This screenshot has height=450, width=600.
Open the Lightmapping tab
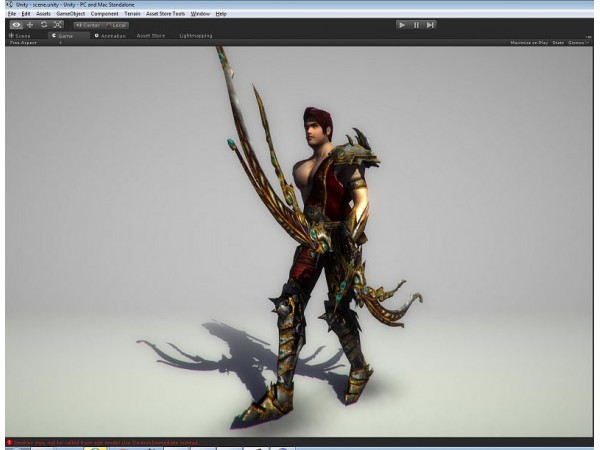point(196,36)
